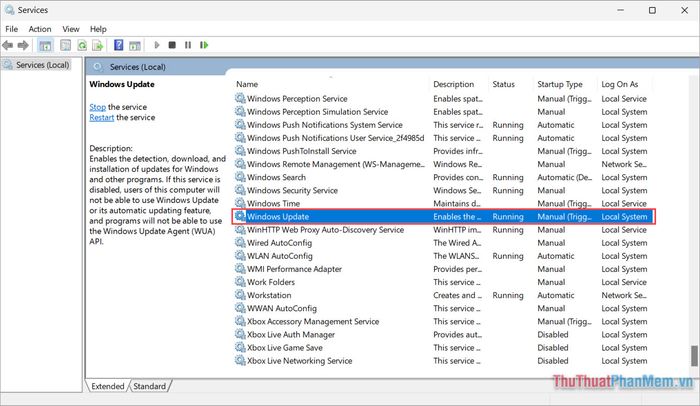Open the View menu
700x406 pixels.
(x=71, y=29)
